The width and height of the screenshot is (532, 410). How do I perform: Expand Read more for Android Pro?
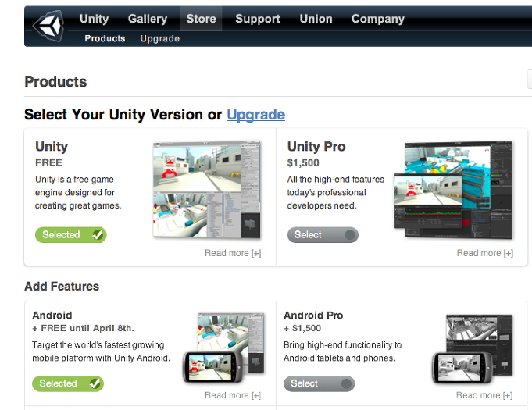pyautogui.click(x=484, y=395)
